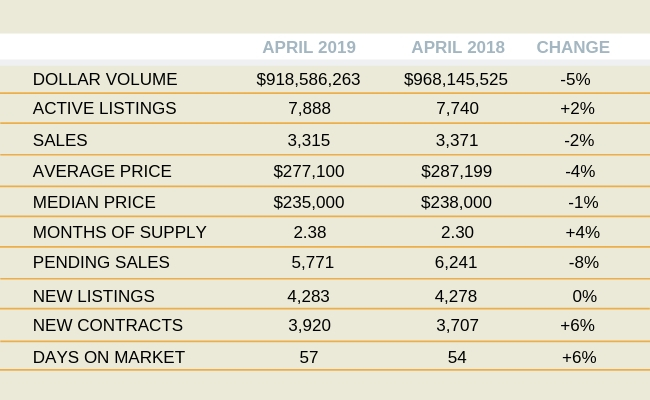Click the CHANGE column header
The height and width of the screenshot is (400, 650).
click(572, 47)
